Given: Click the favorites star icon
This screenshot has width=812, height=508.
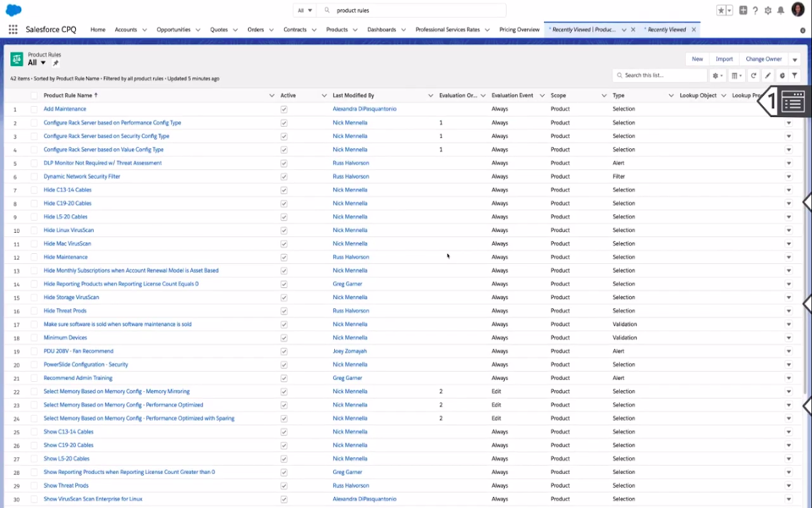Looking at the screenshot, I should tap(721, 10).
